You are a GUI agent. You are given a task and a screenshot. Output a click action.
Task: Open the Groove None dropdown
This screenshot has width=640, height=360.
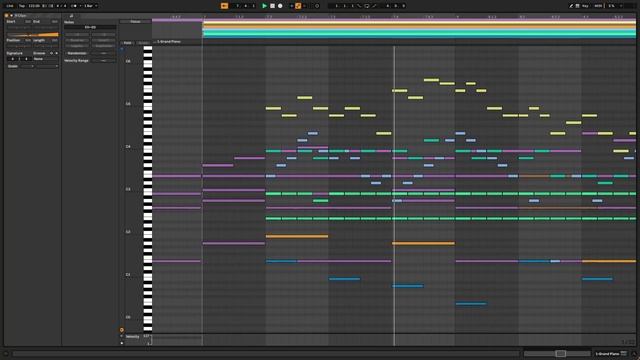click(x=45, y=59)
